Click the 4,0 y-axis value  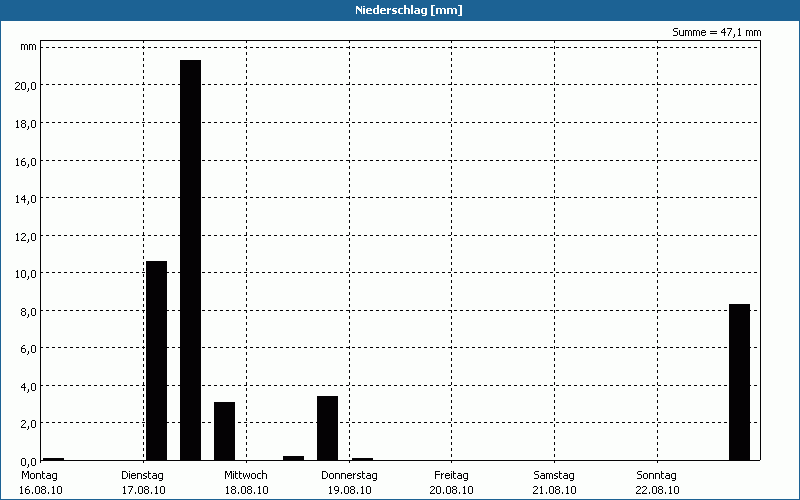28,387
